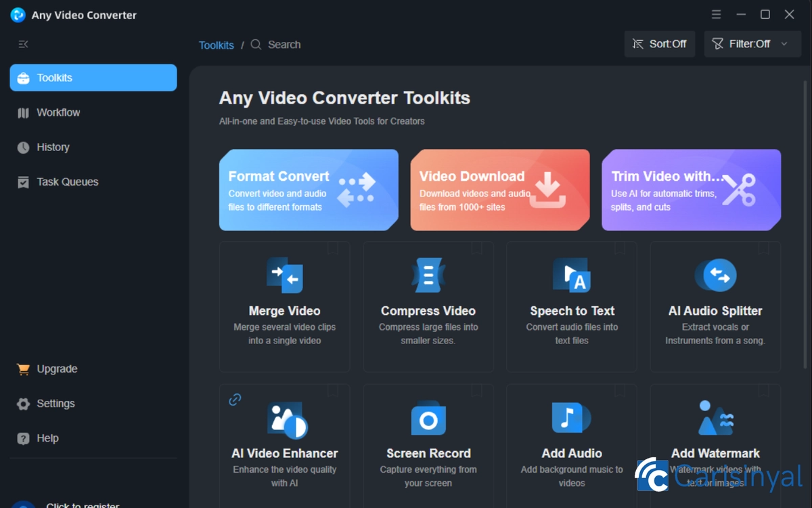Click the Compress Video tool icon
This screenshot has height=508, width=812.
(428, 274)
